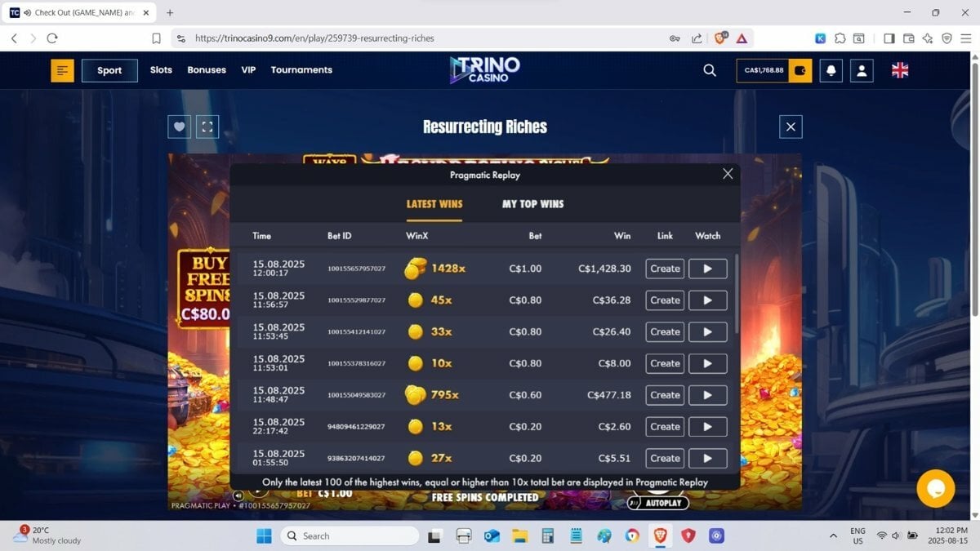Watch replay of the 33x win
The height and width of the screenshot is (551, 980).
point(707,332)
